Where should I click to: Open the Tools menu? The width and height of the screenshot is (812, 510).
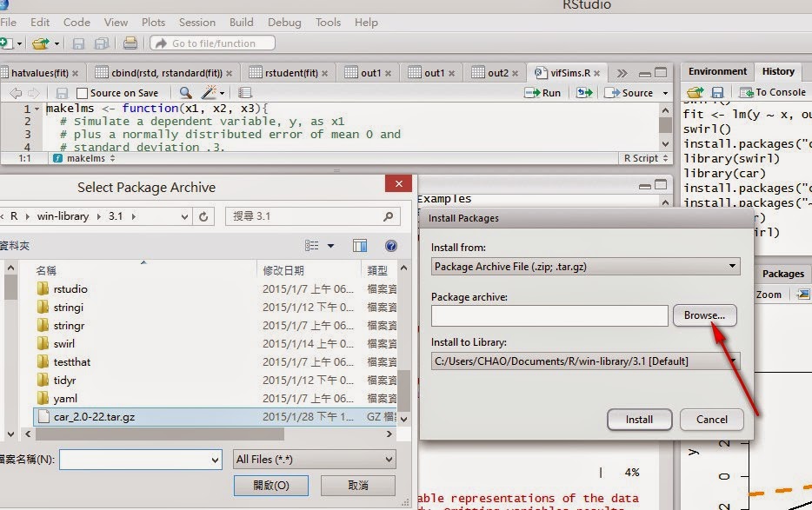[329, 23]
